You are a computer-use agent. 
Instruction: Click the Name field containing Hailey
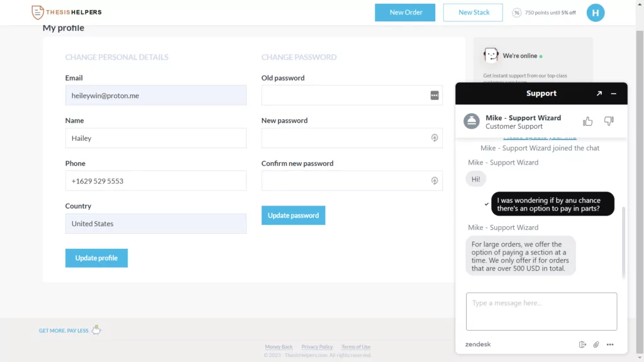tap(156, 138)
